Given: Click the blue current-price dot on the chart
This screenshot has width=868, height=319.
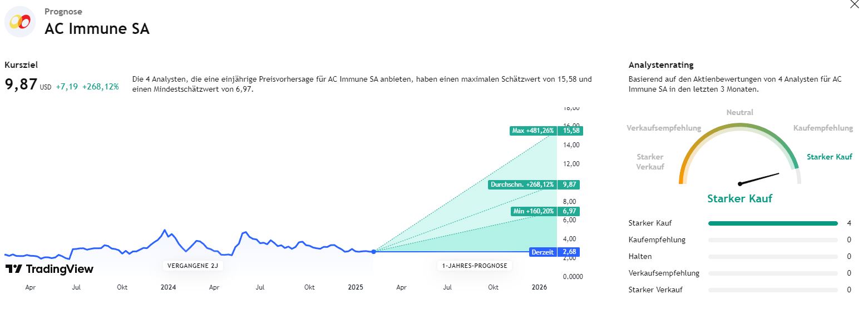Looking at the screenshot, I should click(x=373, y=252).
